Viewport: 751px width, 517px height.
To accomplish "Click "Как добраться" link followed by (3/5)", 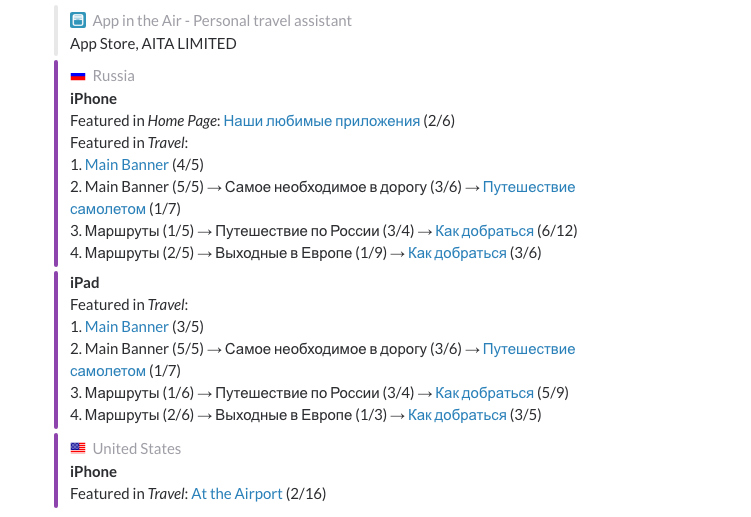I will click(x=457, y=415).
